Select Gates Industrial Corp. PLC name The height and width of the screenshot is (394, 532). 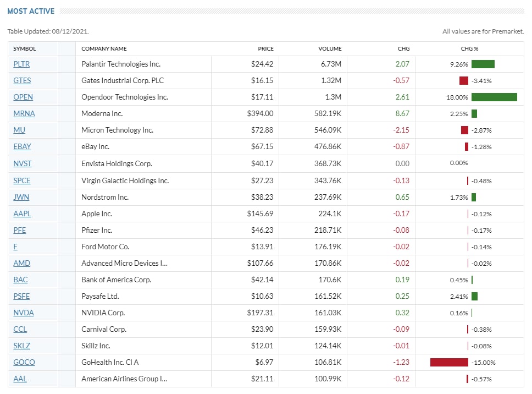(x=123, y=80)
